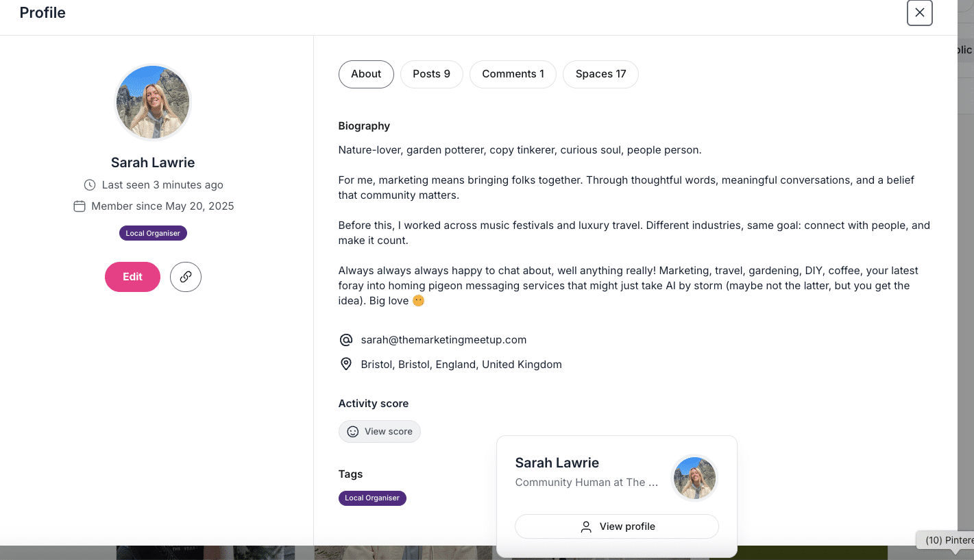The height and width of the screenshot is (560, 974).
Task: Click the pink Edit button
Action: 132,277
